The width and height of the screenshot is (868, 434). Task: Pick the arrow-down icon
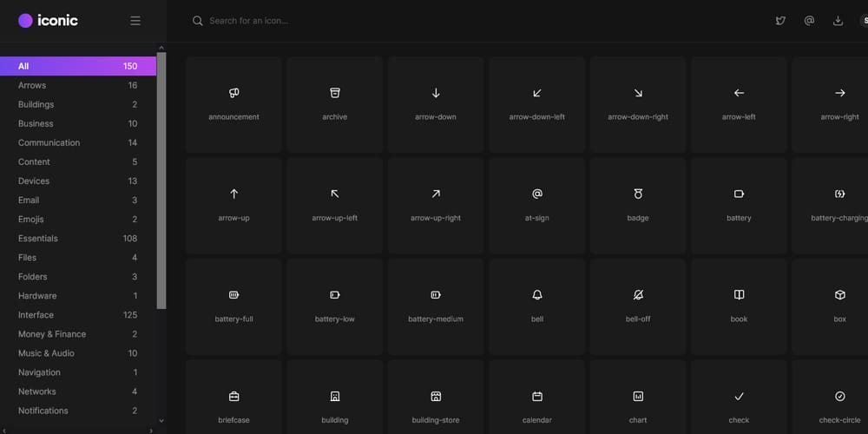pos(436,104)
